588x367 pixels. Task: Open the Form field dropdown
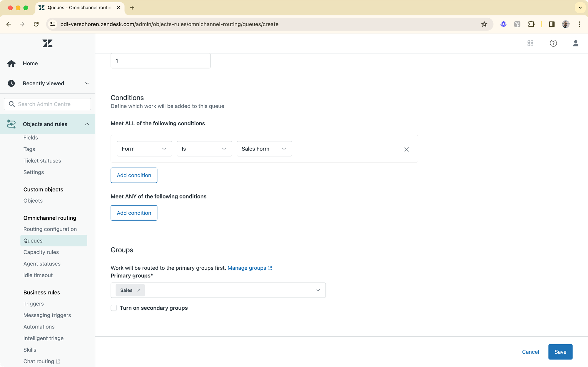tap(144, 149)
